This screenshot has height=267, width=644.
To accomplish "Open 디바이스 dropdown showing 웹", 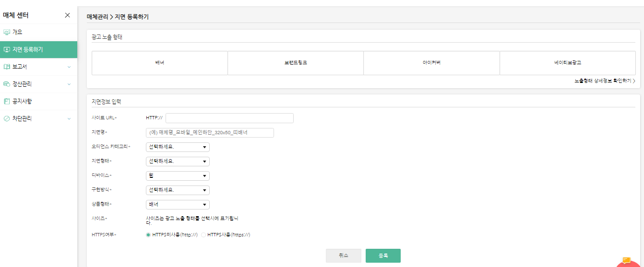I will click(x=178, y=176).
